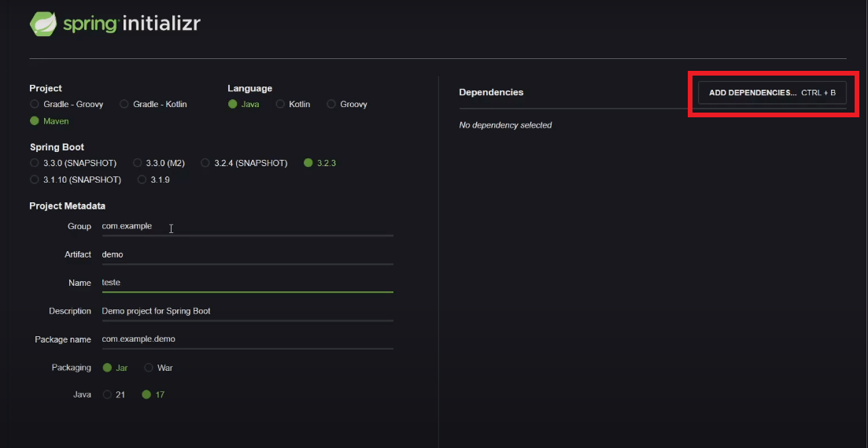Image resolution: width=868 pixels, height=448 pixels.
Task: Click the Project Metadata heading
Action: [x=67, y=206]
